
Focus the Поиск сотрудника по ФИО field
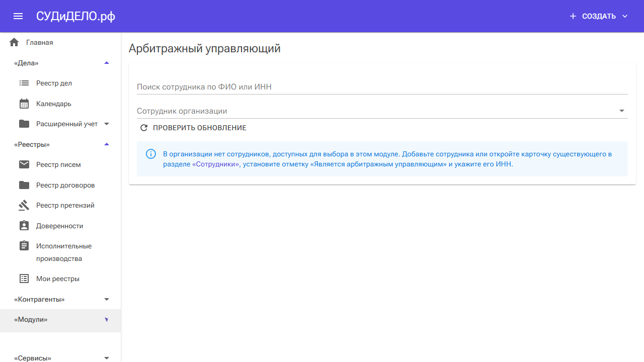point(382,86)
